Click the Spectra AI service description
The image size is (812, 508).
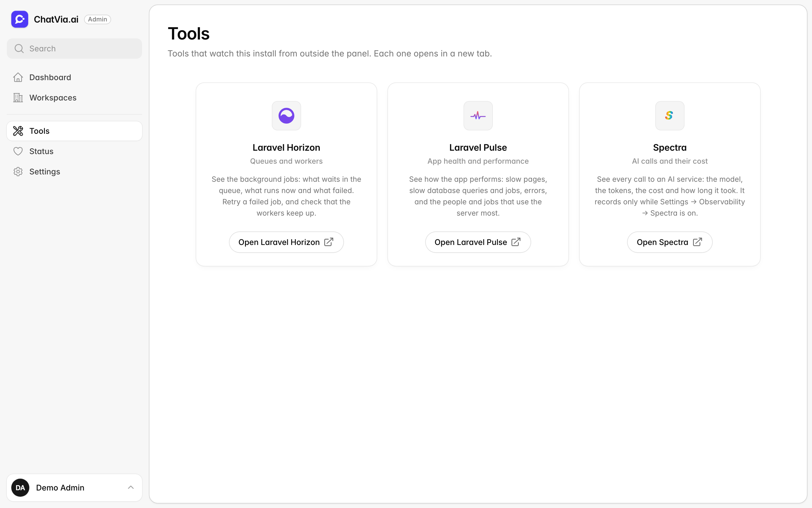[669, 196]
